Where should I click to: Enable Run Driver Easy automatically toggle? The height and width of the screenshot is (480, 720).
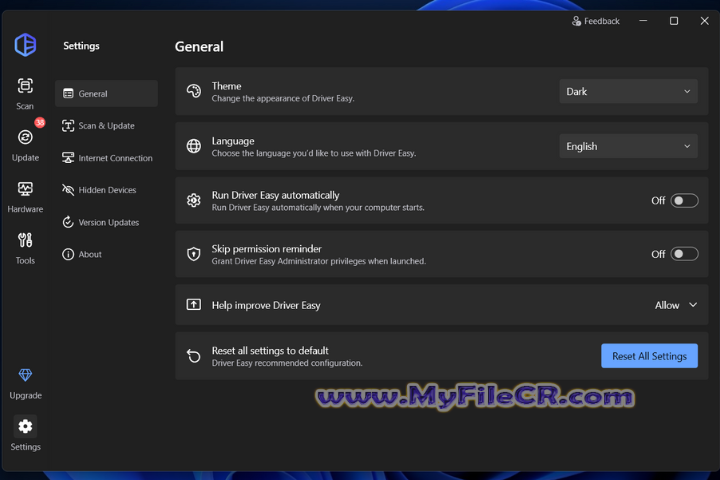(684, 201)
